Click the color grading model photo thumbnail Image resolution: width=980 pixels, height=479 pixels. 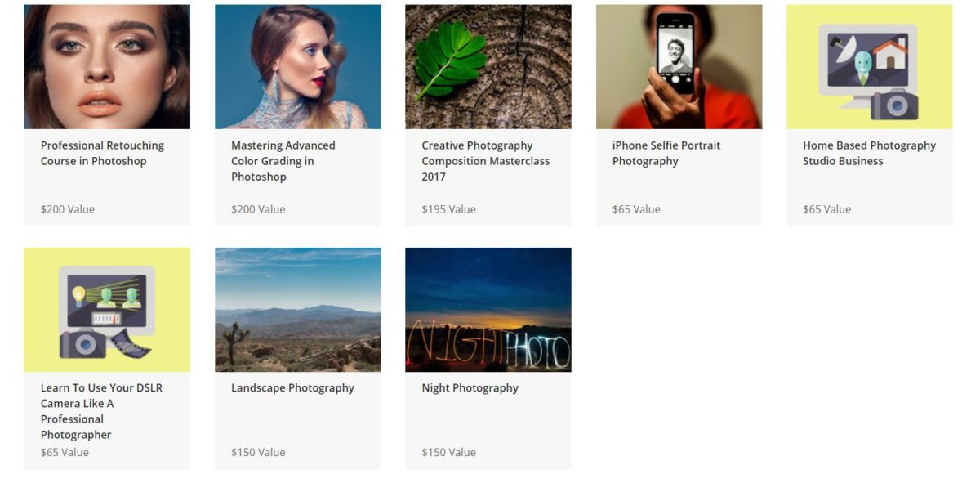pyautogui.click(x=297, y=65)
